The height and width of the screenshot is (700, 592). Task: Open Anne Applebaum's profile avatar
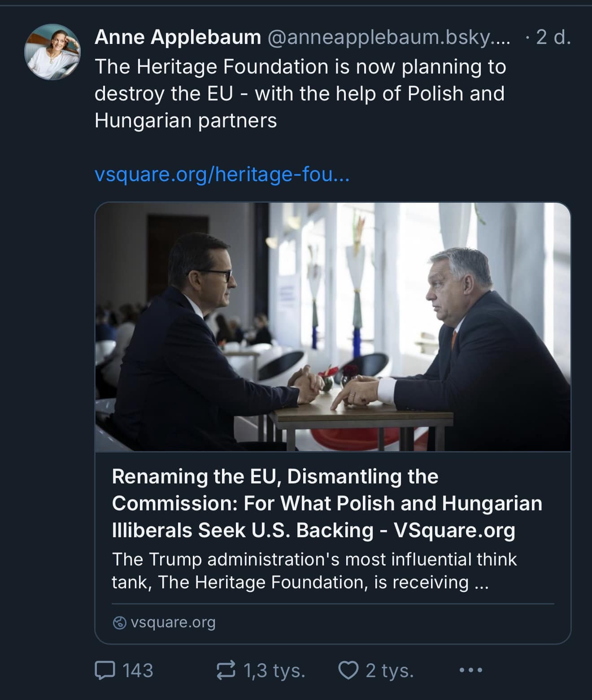[x=53, y=52]
